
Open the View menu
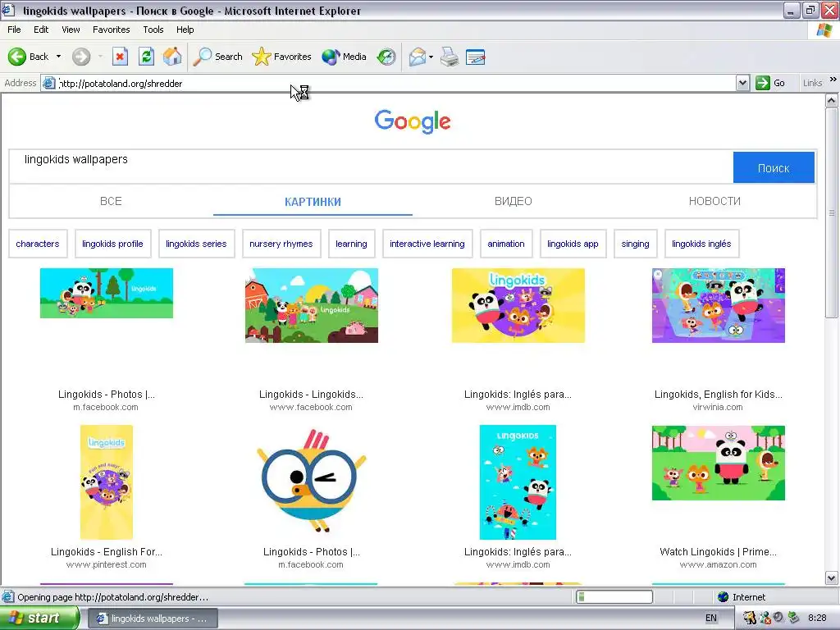[71, 30]
